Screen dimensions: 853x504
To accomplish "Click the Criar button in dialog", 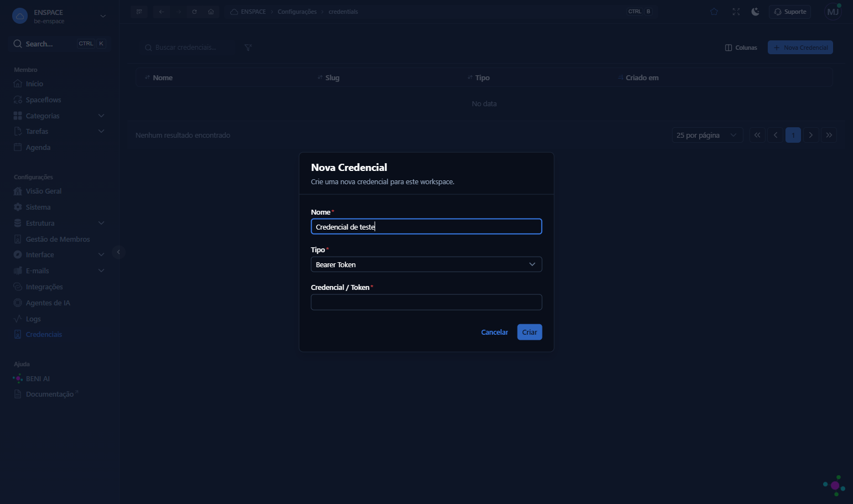I will [529, 332].
